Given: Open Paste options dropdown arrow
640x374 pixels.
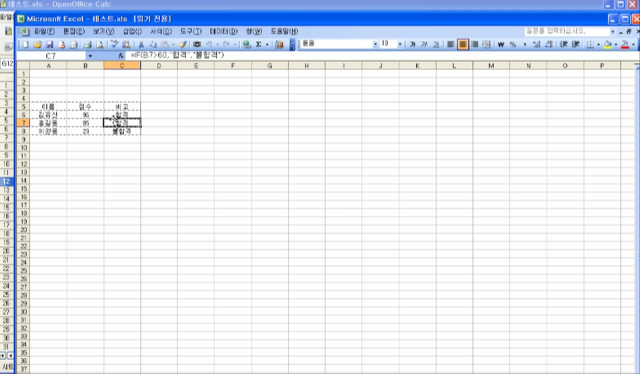Looking at the screenshot, I should point(173,44).
